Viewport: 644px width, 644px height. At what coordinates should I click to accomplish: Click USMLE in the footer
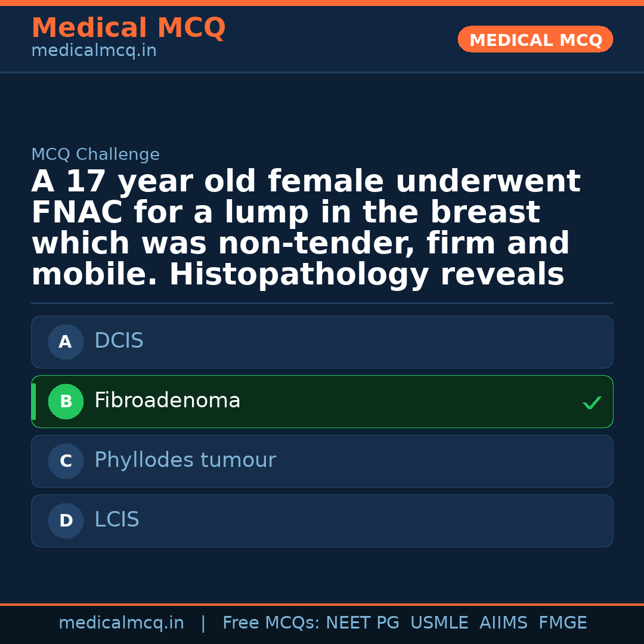click(x=439, y=623)
